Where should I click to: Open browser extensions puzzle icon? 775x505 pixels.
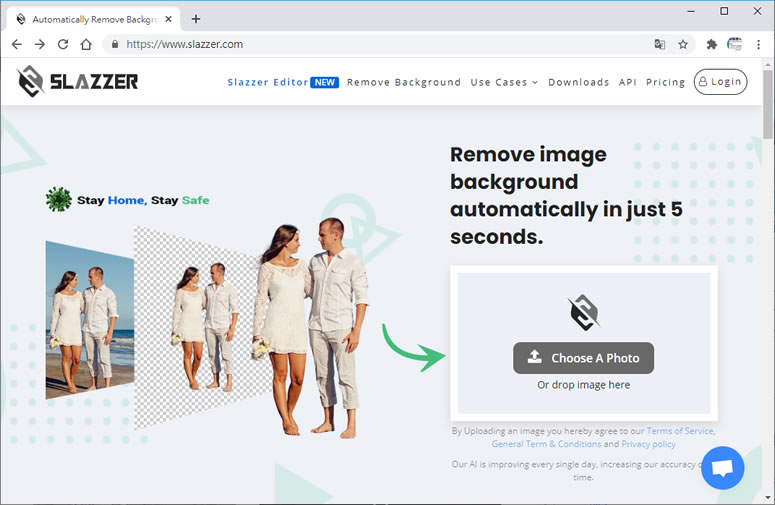pos(712,44)
